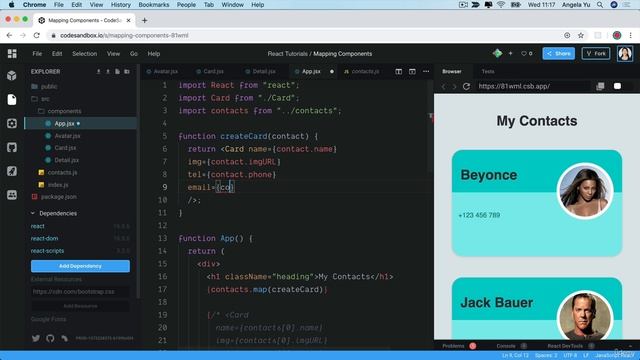
Task: Bookmark the page with Chrome star icon
Action: [581, 36]
